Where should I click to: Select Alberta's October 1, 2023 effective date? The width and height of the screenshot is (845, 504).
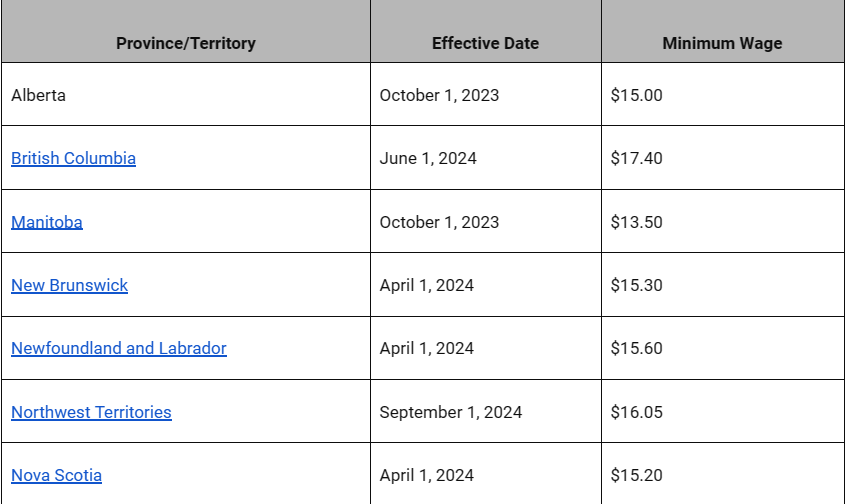[439, 95]
